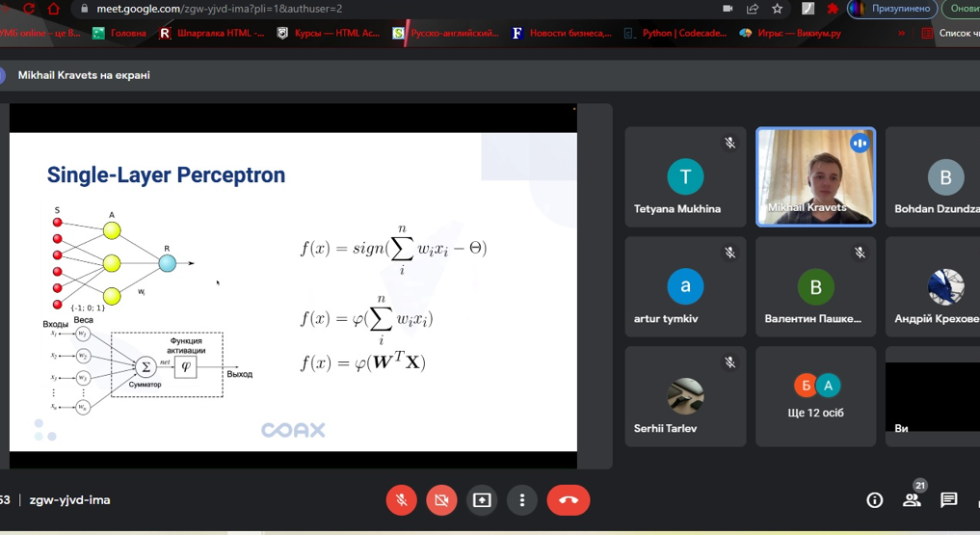
Task: Open the 'Головна' bookmark
Action: point(119,33)
